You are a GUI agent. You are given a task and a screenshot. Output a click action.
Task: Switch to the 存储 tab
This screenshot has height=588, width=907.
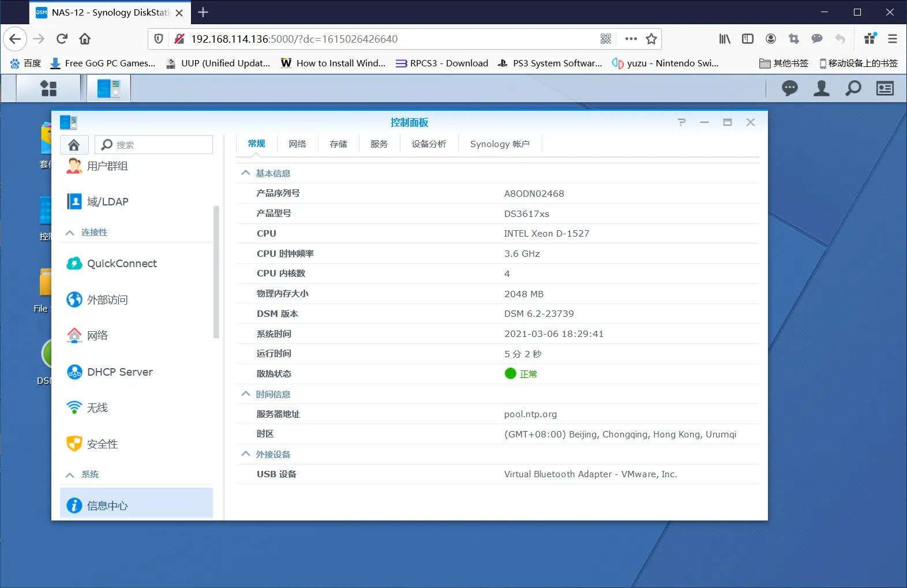(339, 144)
